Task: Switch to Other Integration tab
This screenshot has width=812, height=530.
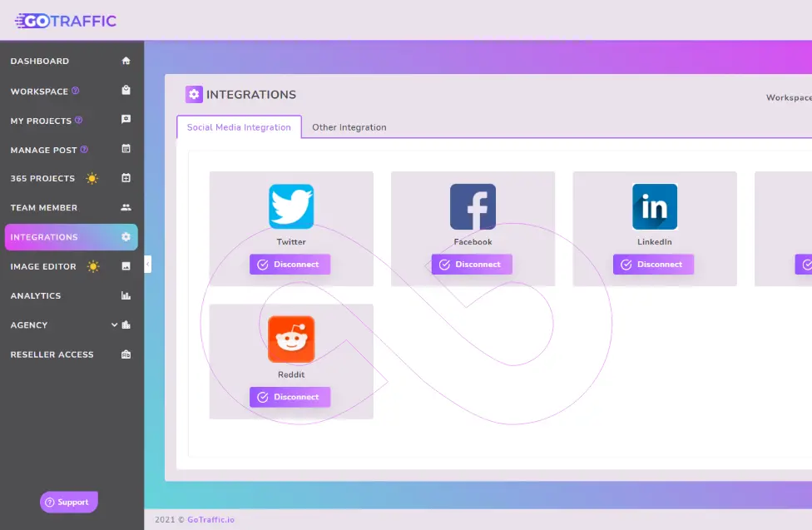Action: tap(349, 127)
